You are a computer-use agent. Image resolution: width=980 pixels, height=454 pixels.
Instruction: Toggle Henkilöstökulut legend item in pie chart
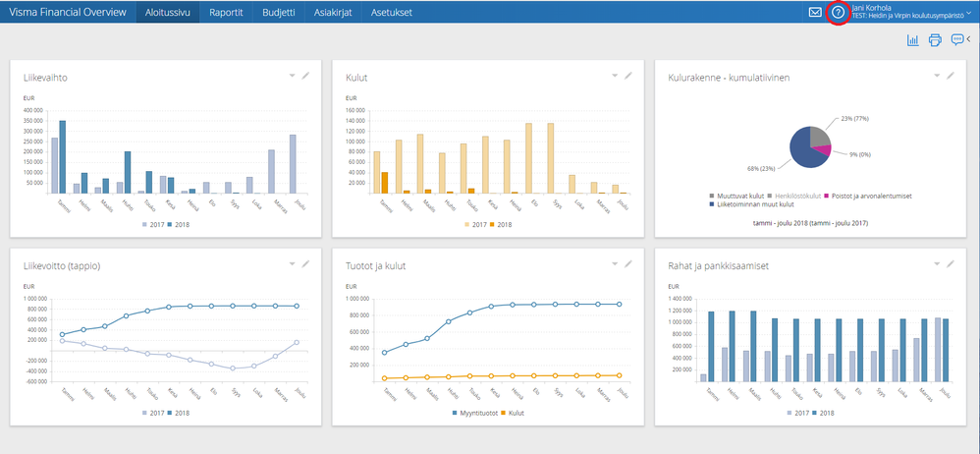(795, 196)
